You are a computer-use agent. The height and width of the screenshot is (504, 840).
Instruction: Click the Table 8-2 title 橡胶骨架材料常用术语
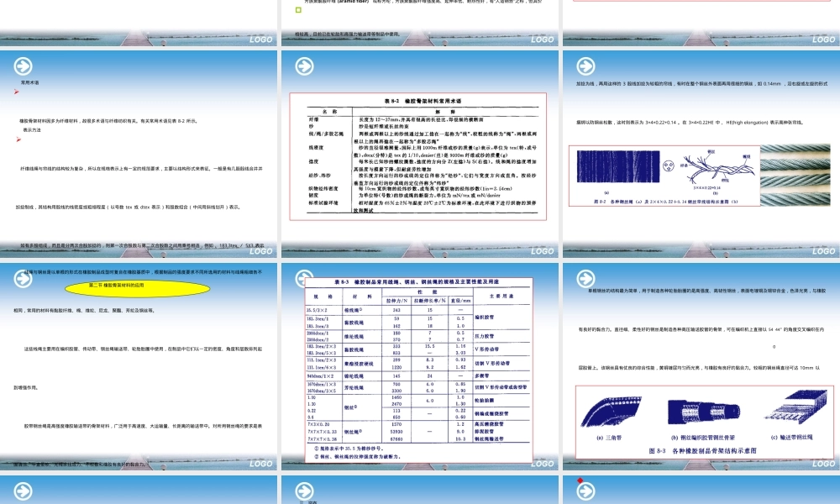click(423, 101)
